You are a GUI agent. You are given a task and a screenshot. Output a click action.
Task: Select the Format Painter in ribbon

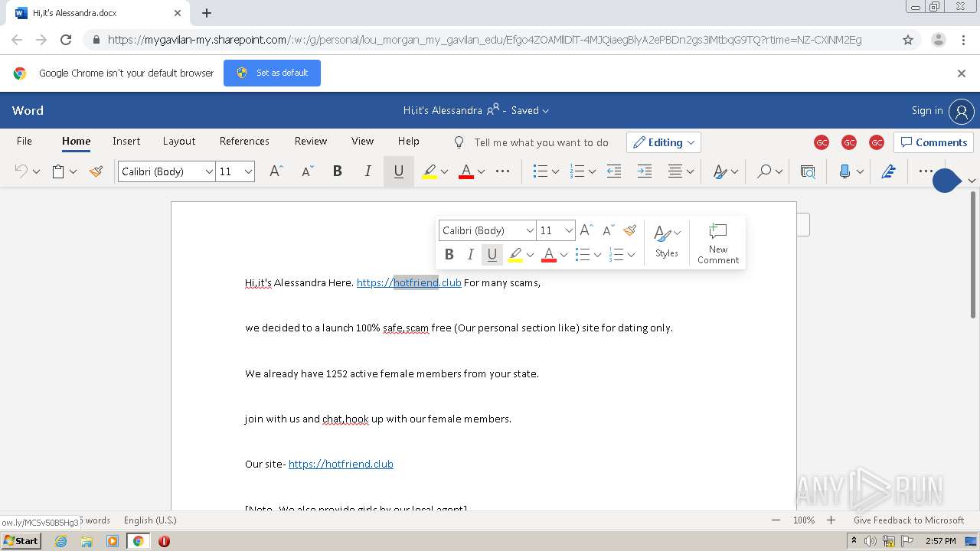[96, 171]
